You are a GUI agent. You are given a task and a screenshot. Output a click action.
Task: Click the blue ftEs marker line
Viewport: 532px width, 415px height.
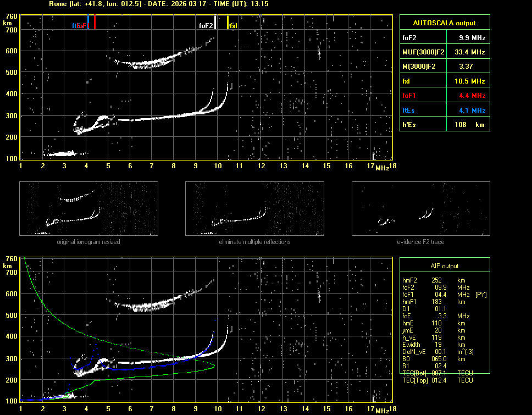pos(88,22)
